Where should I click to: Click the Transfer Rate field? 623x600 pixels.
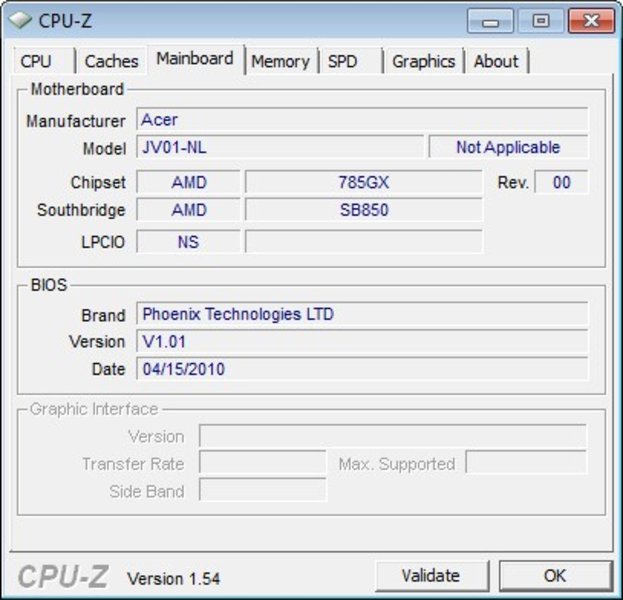pos(263,462)
